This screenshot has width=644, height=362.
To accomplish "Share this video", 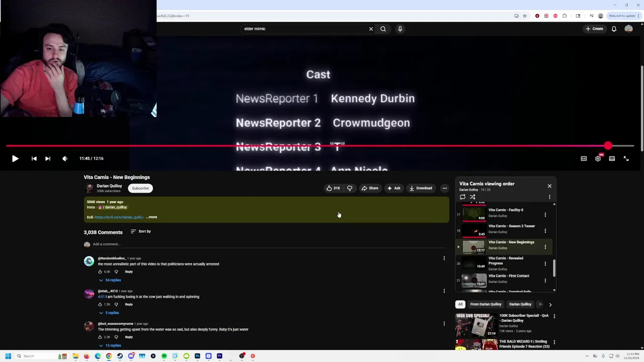I will tap(370, 188).
